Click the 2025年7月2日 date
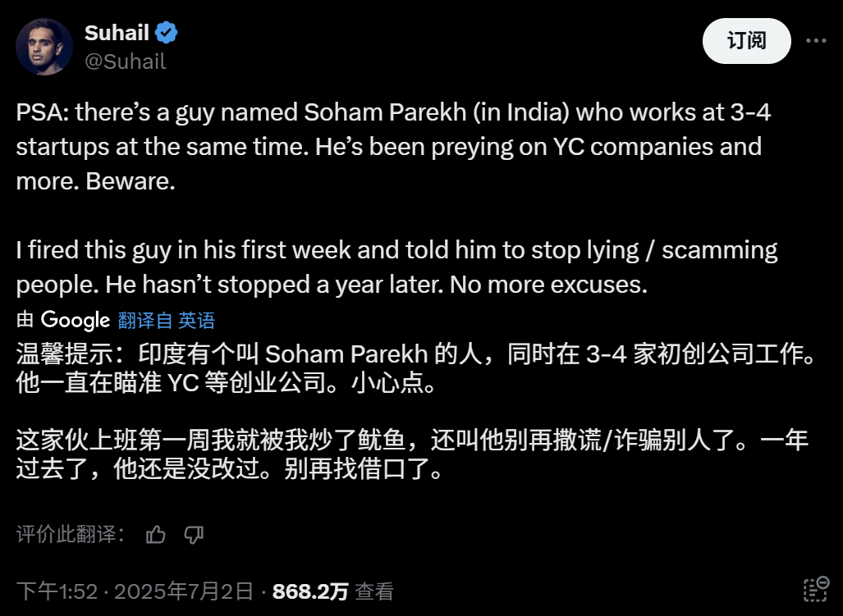 (183, 591)
